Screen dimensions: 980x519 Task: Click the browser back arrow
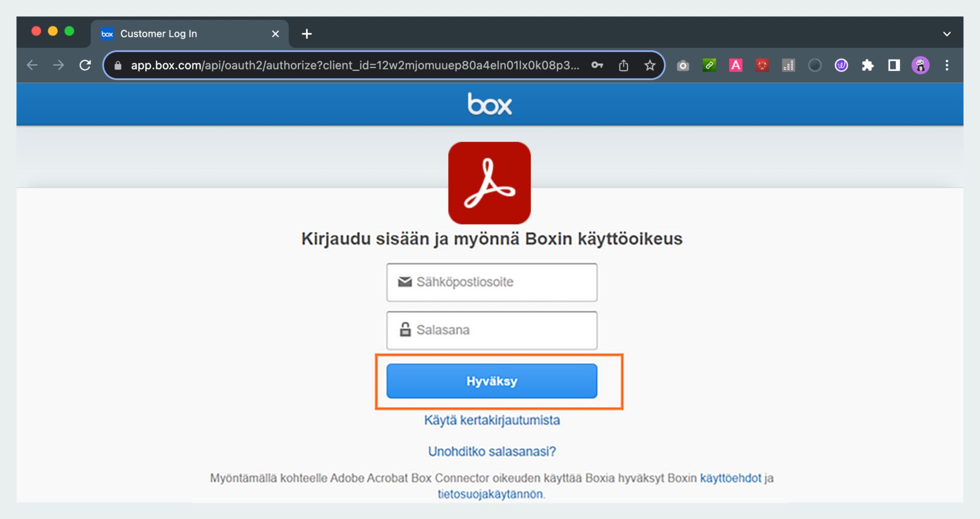pos(32,65)
